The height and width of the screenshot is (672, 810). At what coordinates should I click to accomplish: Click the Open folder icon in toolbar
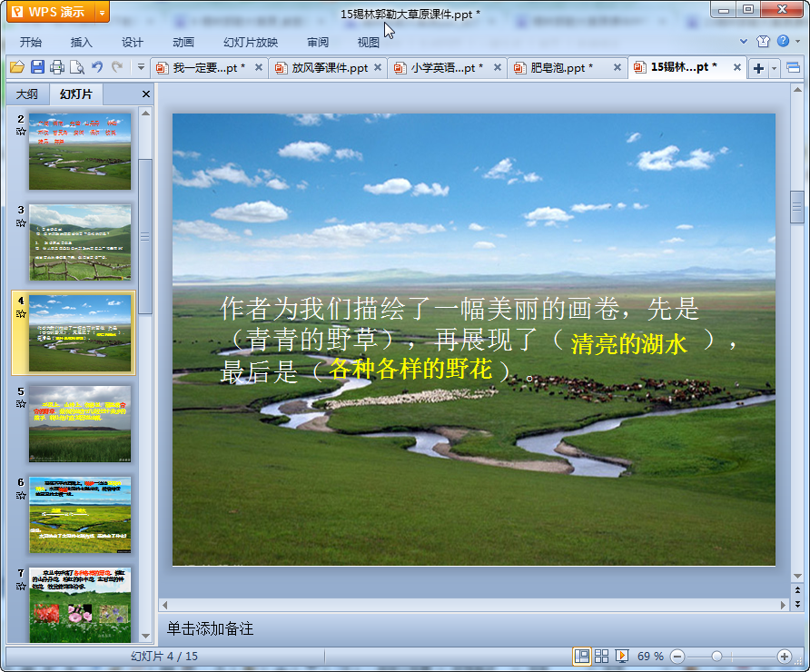pos(17,67)
